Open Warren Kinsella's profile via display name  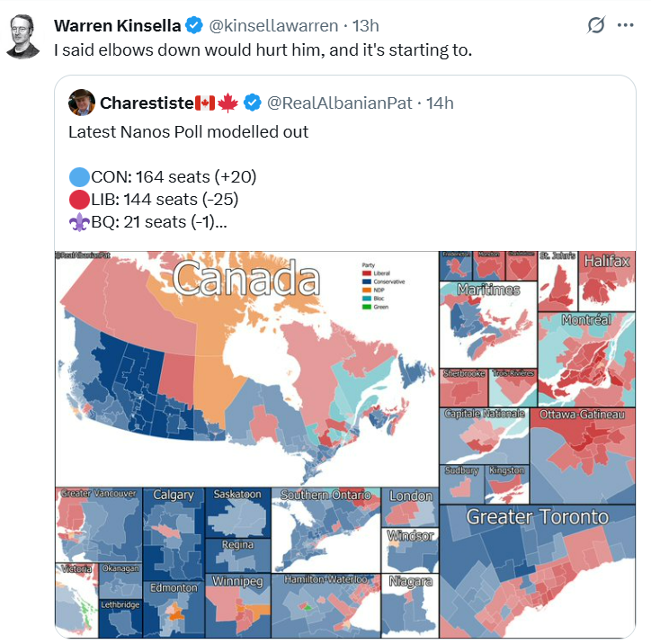pos(118,26)
